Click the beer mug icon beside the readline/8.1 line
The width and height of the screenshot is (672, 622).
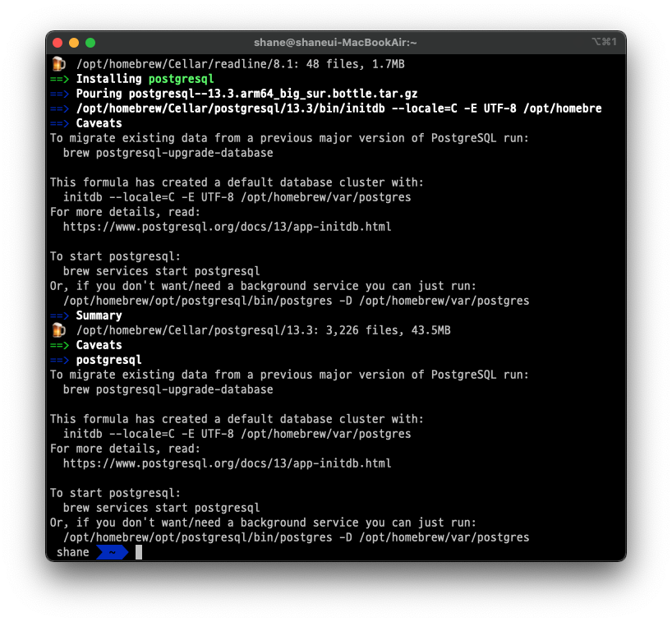point(58,64)
